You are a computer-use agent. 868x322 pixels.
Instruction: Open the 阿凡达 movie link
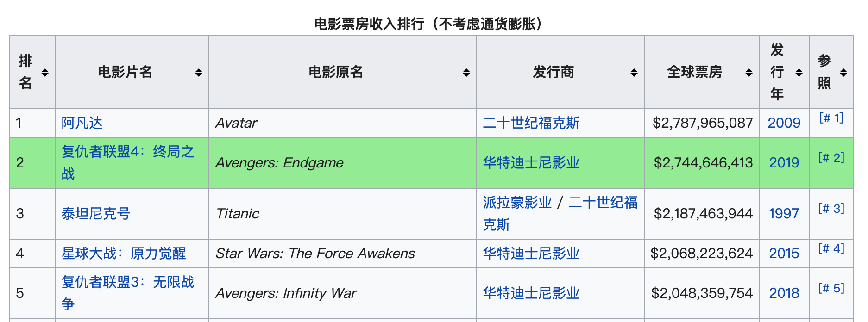coord(82,123)
